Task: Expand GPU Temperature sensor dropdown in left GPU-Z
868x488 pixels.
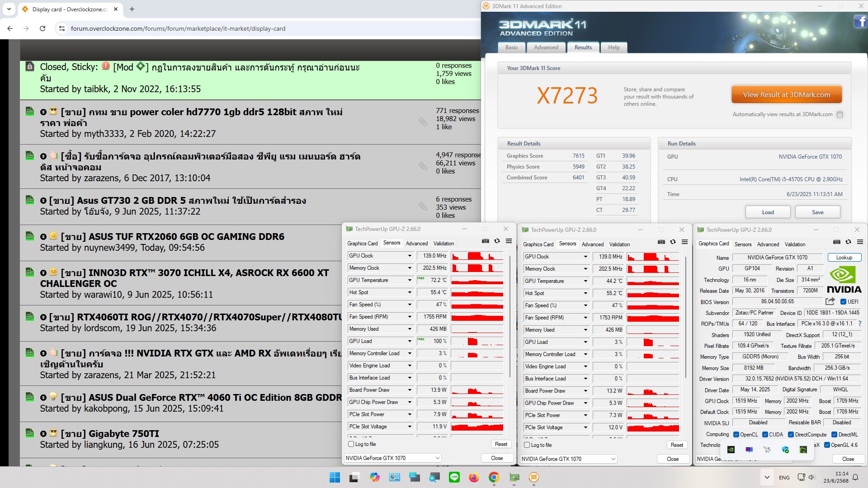Action: click(x=410, y=280)
